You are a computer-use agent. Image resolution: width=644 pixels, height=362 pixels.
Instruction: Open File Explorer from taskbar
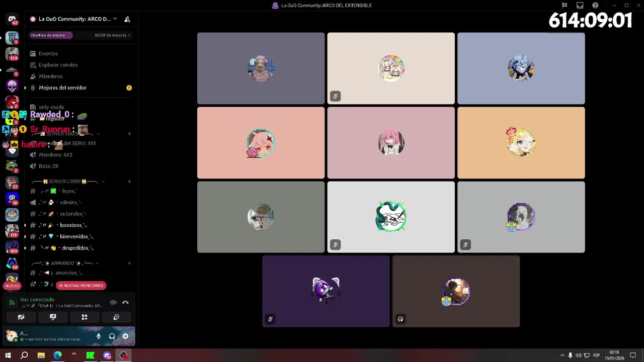41,355
